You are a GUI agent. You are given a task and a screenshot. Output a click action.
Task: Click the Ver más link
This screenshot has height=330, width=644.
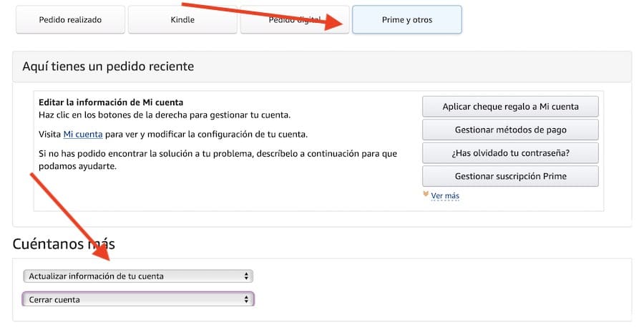445,195
